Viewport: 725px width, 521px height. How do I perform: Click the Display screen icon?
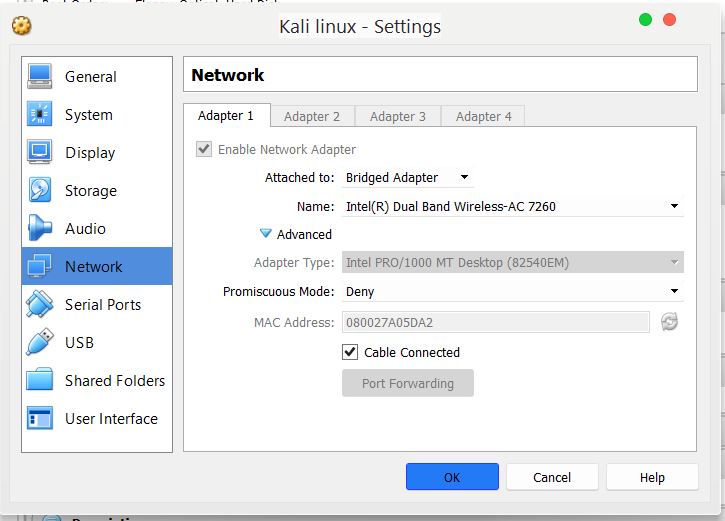[39, 152]
